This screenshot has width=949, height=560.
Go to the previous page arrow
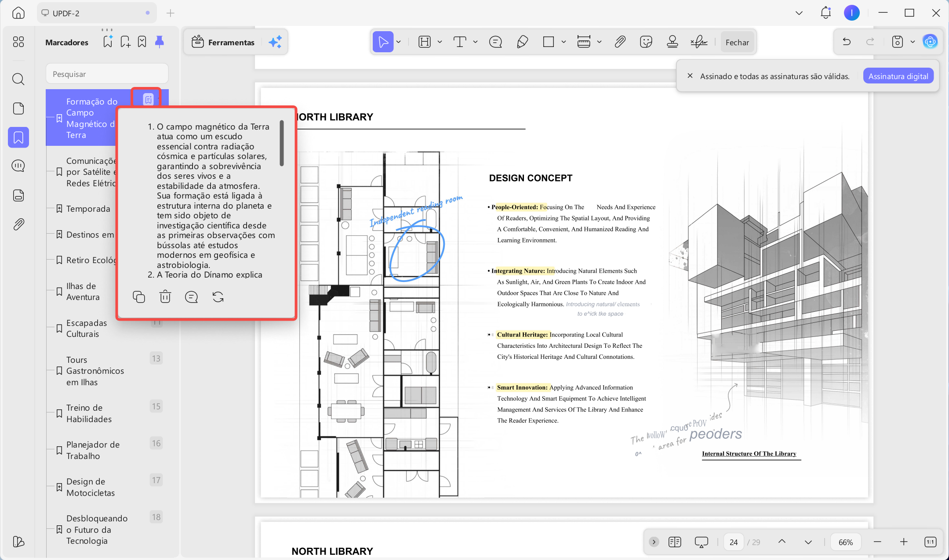782,542
